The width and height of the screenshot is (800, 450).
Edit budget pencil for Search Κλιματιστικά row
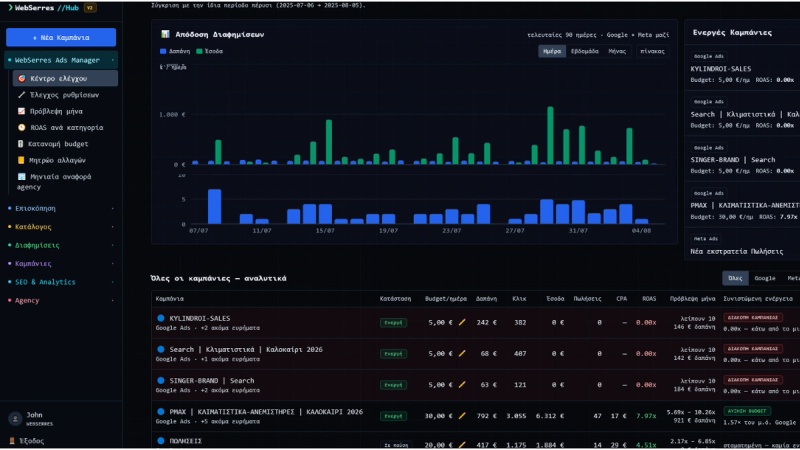462,353
